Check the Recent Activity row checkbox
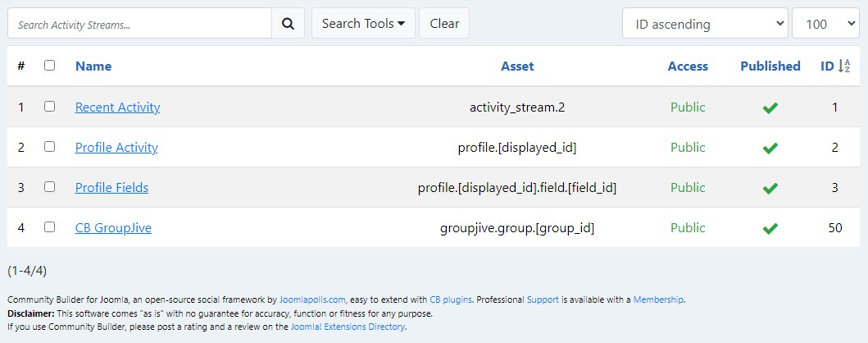The image size is (868, 343). 50,107
